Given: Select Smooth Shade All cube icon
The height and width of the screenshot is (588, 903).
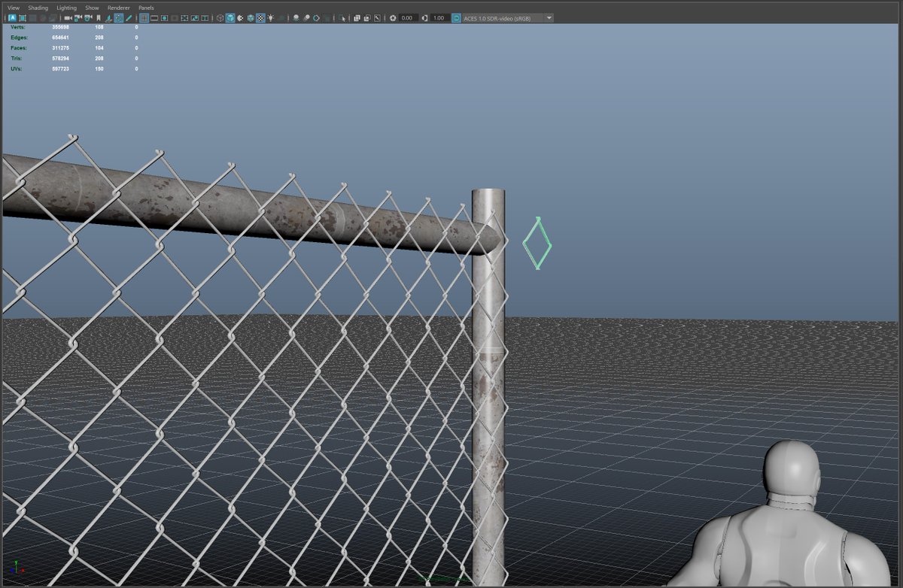Looking at the screenshot, I should point(230,18).
